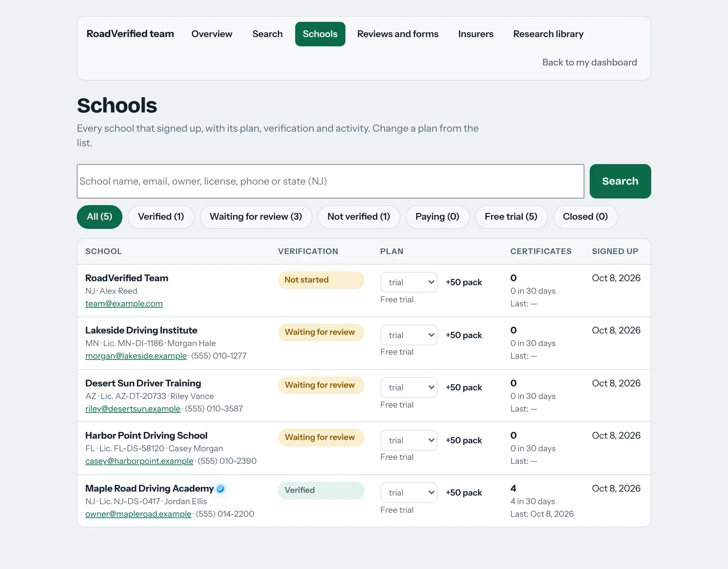This screenshot has width=728, height=569.
Task: Show Free trial (5) schools
Action: [511, 217]
